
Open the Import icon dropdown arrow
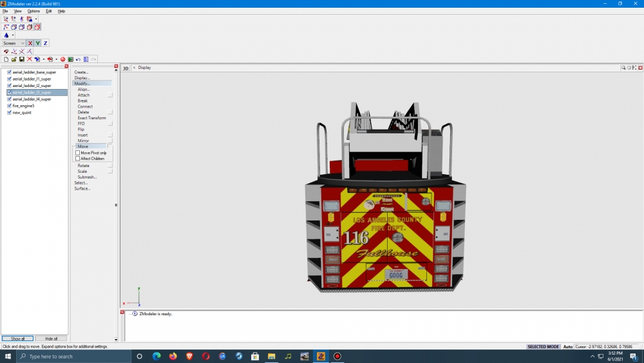click(44, 59)
